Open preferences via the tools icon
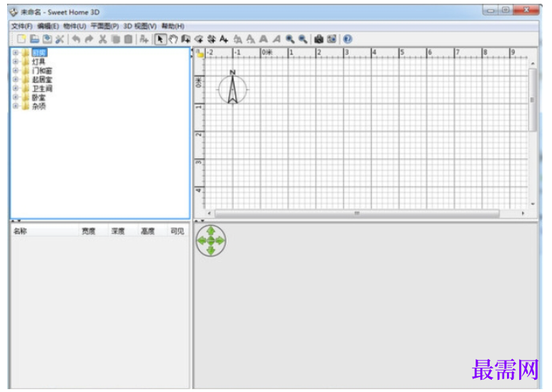 tap(60, 39)
